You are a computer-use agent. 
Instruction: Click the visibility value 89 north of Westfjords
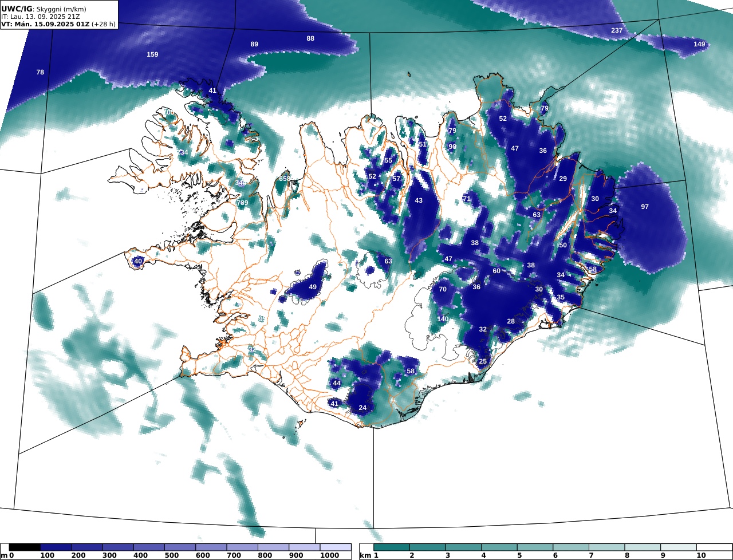(x=254, y=44)
